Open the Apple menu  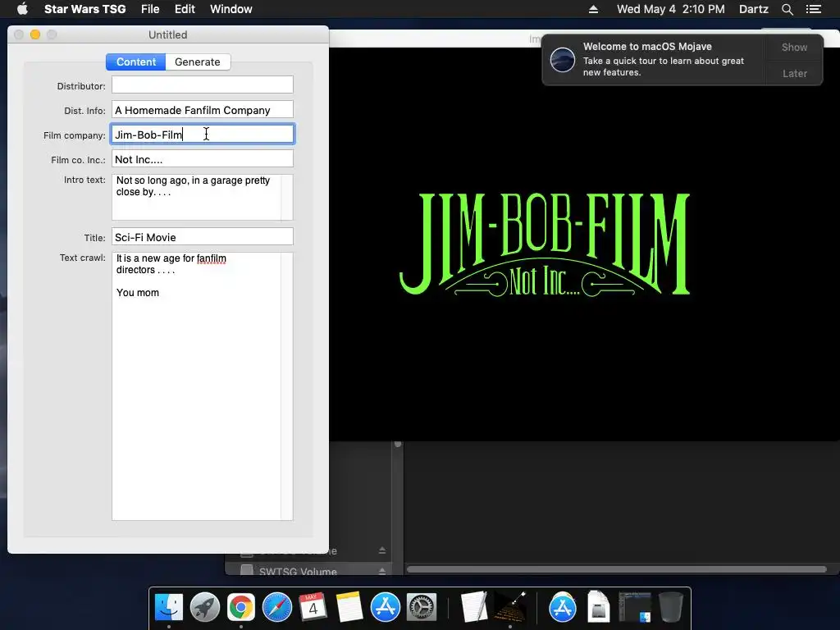pos(22,9)
